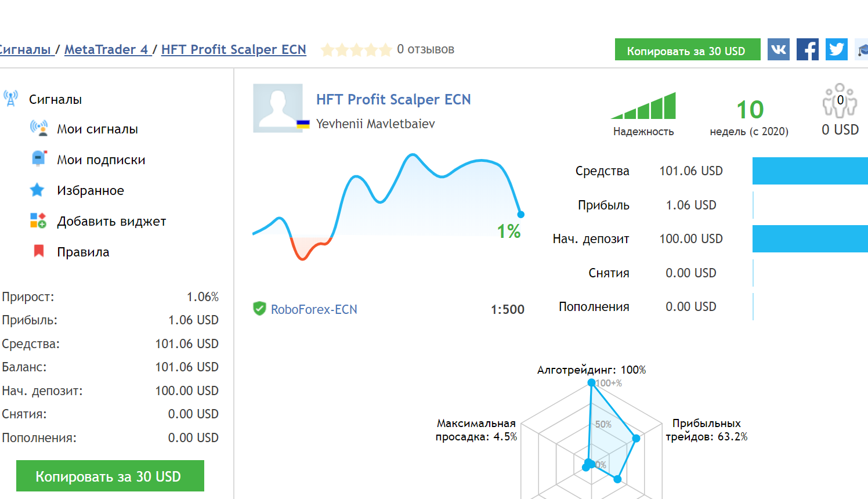The width and height of the screenshot is (868, 499).
Task: Click the Signals antenna icon in sidebar
Action: 10,99
